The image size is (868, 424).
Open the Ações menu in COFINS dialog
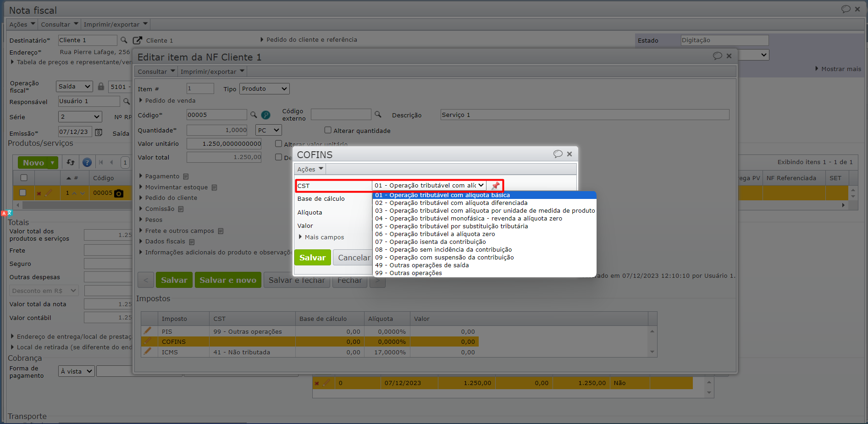pos(310,170)
